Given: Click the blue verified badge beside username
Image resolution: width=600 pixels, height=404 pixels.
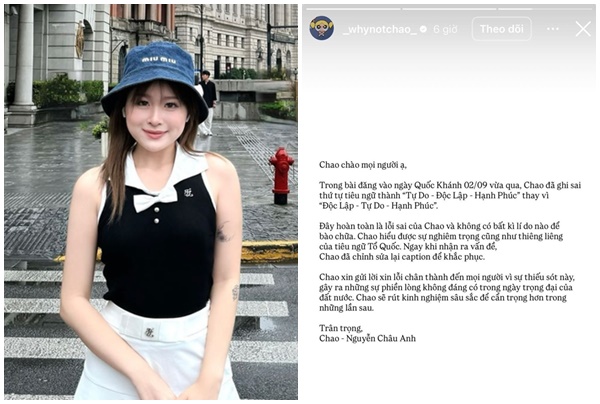Looking at the screenshot, I should pos(423,29).
